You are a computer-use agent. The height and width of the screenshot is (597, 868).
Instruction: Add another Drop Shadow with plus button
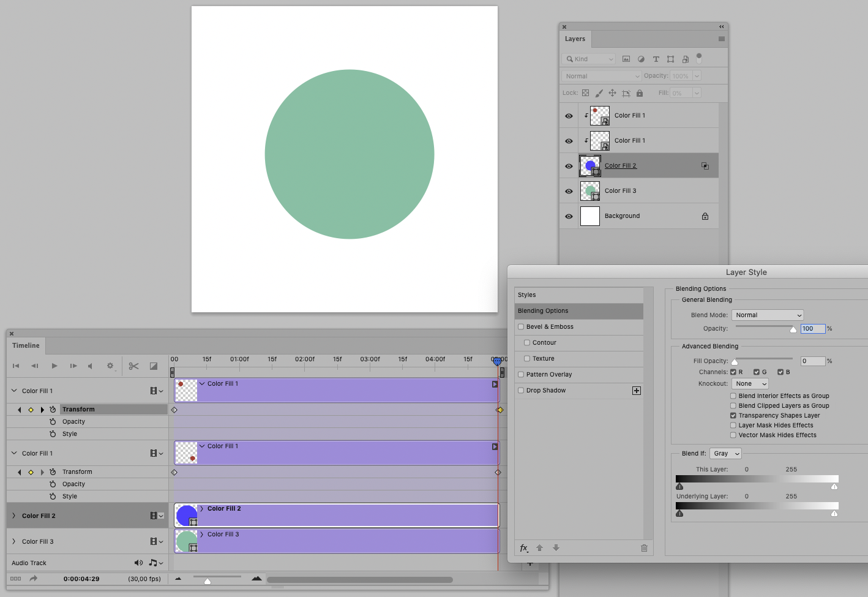(x=637, y=390)
